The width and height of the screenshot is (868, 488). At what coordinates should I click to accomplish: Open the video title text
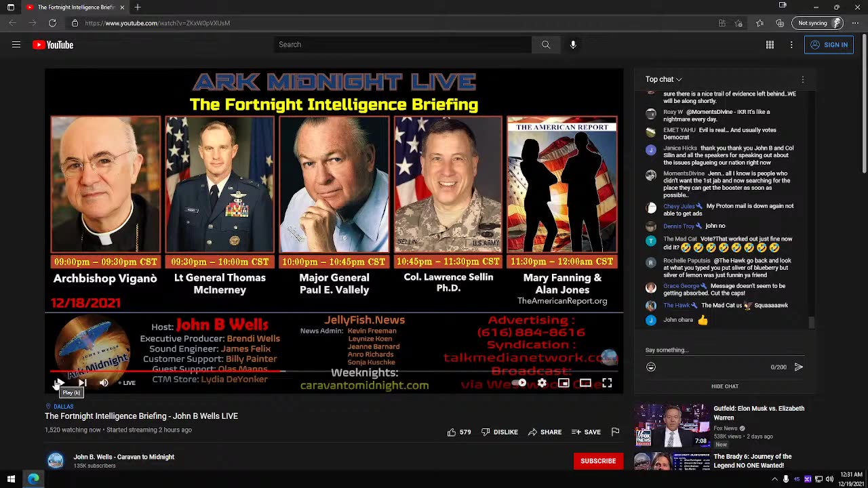141,416
